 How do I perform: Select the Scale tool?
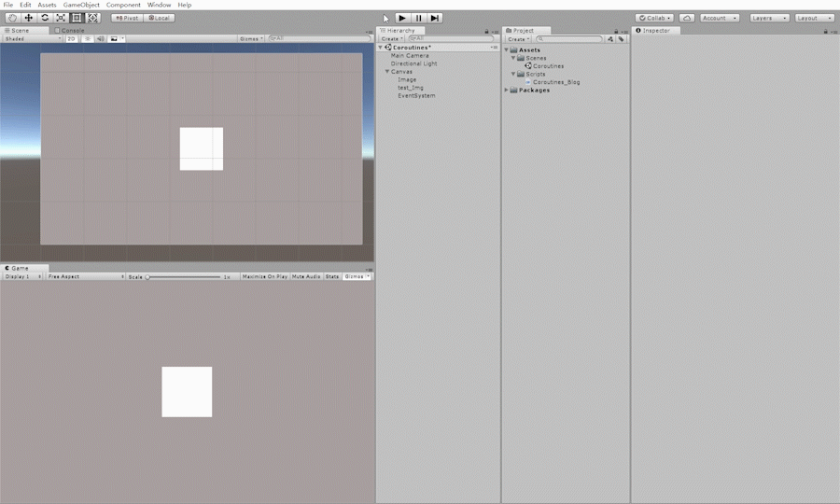[61, 18]
